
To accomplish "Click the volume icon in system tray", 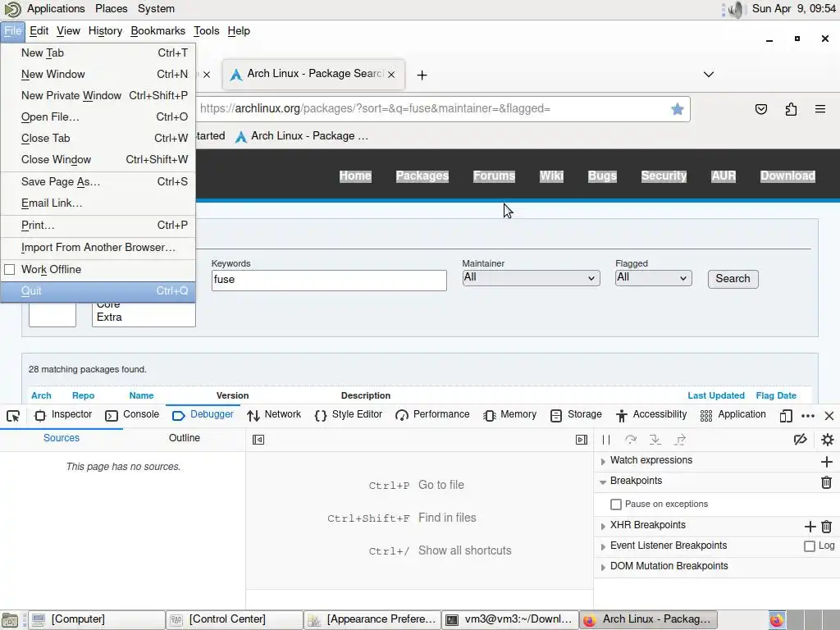I will 737,9.
